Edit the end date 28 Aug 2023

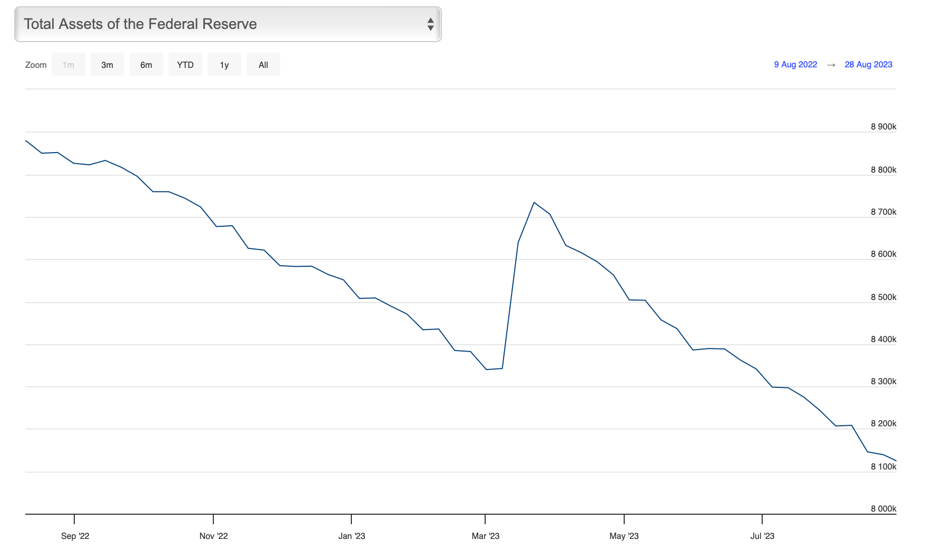click(869, 65)
